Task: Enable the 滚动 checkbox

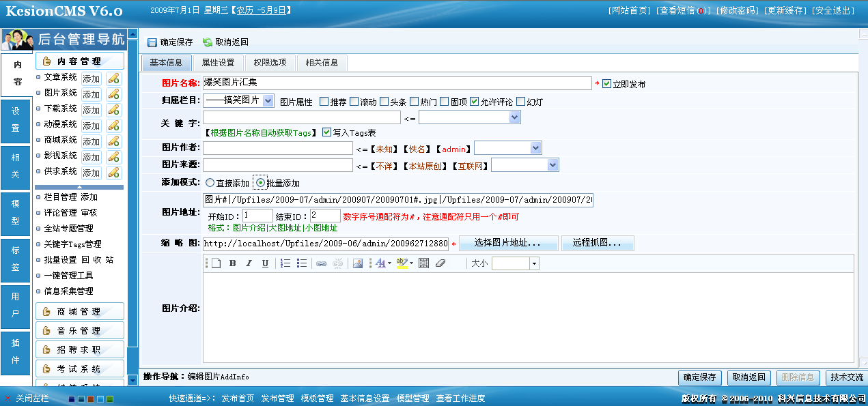Action: coord(354,102)
